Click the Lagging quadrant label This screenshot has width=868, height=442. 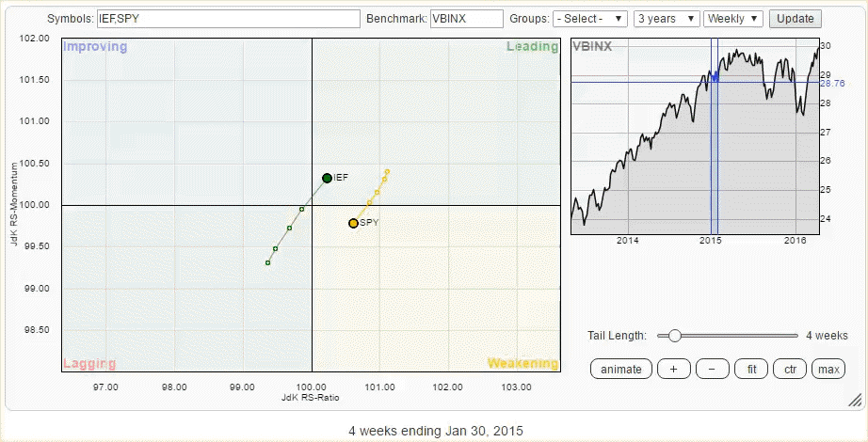89,363
